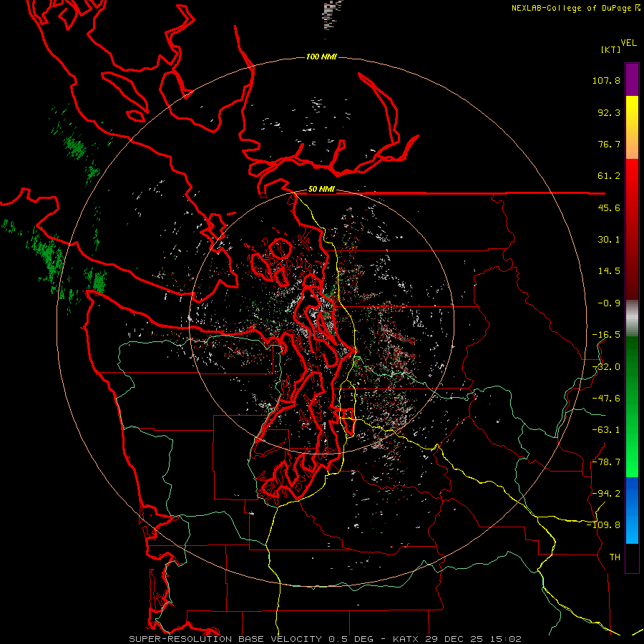This screenshot has height=644, width=644.
Task: Click the TH label on the legend
Action: [615, 557]
